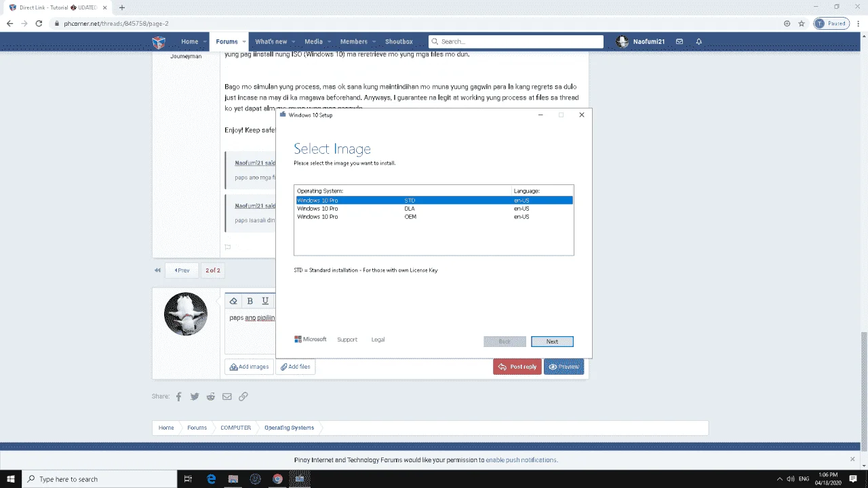Dismiss the push notification banner
868x488 pixels.
tap(853, 459)
